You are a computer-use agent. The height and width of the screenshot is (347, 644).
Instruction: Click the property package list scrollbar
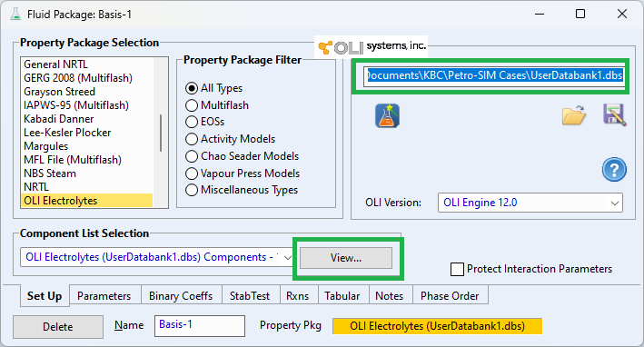click(x=161, y=133)
